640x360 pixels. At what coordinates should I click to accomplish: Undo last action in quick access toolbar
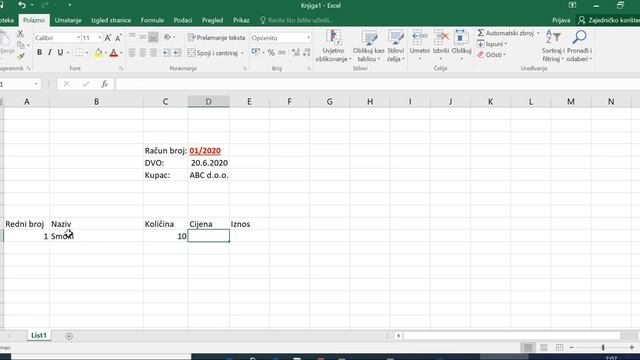click(22, 5)
